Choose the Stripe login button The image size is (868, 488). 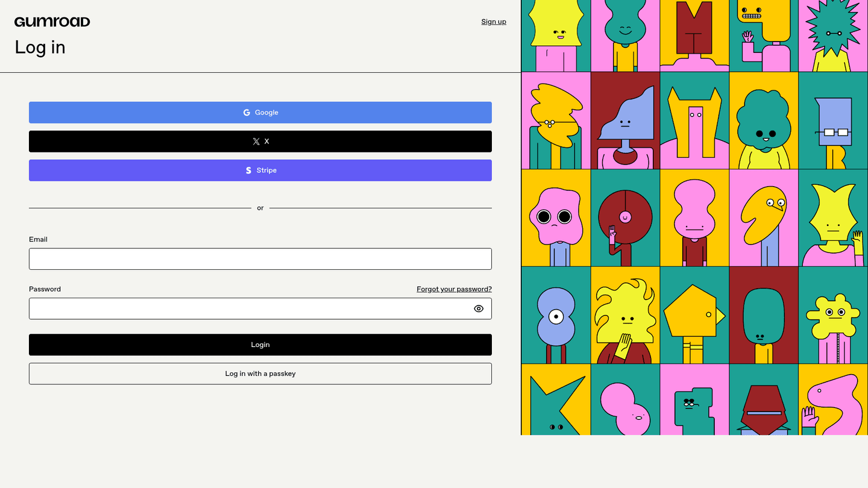tap(260, 170)
